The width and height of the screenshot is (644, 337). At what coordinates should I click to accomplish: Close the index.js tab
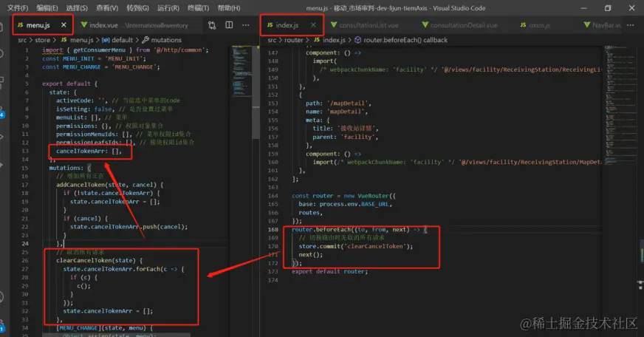click(313, 25)
